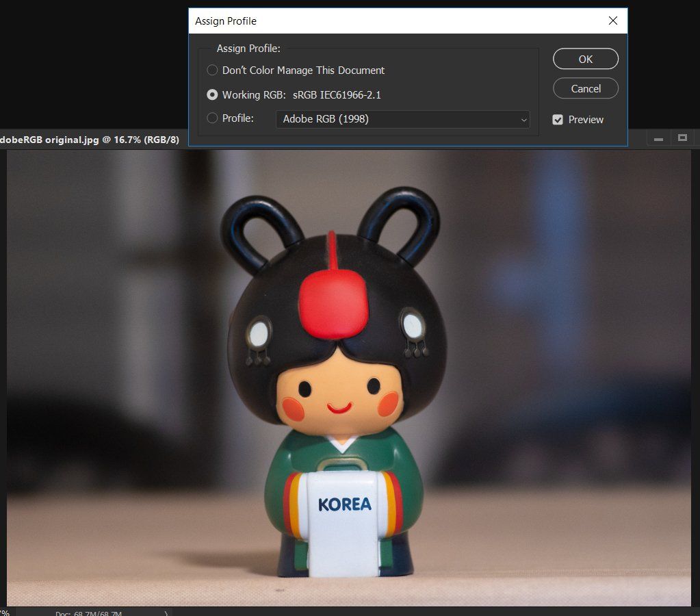Click the Korea doll image on canvas
The width and height of the screenshot is (700, 616).
click(348, 378)
